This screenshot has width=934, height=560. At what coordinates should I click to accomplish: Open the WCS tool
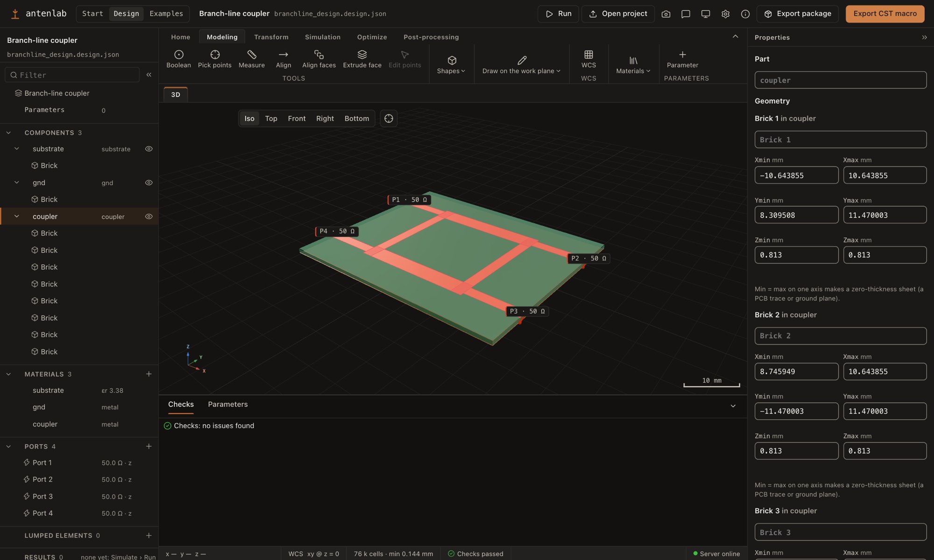(x=588, y=59)
